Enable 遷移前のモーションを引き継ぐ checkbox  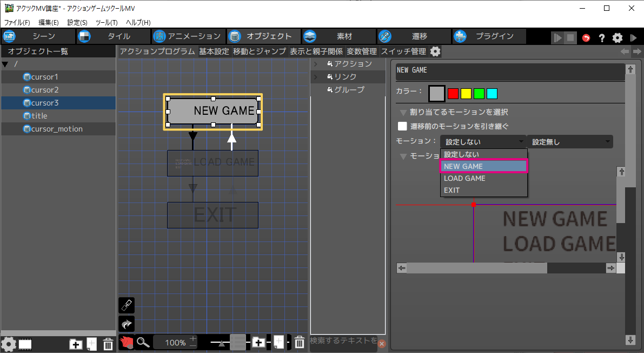tap(402, 126)
